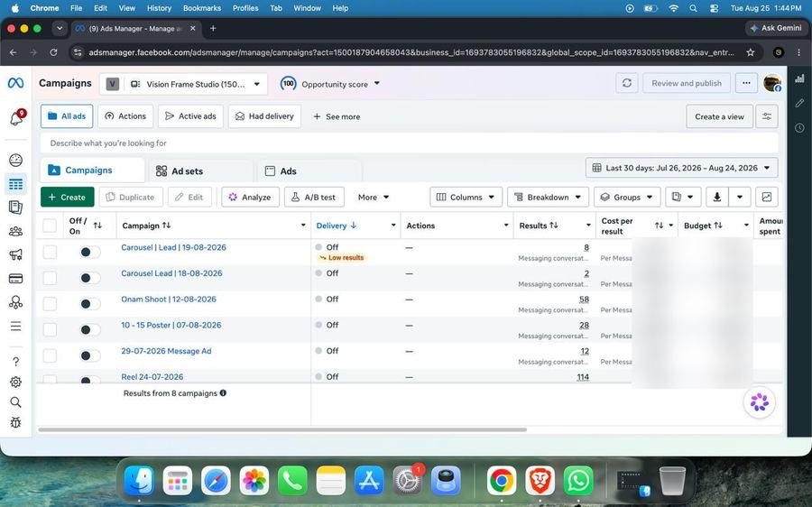Open the Last 30 days date range picker

(x=681, y=168)
